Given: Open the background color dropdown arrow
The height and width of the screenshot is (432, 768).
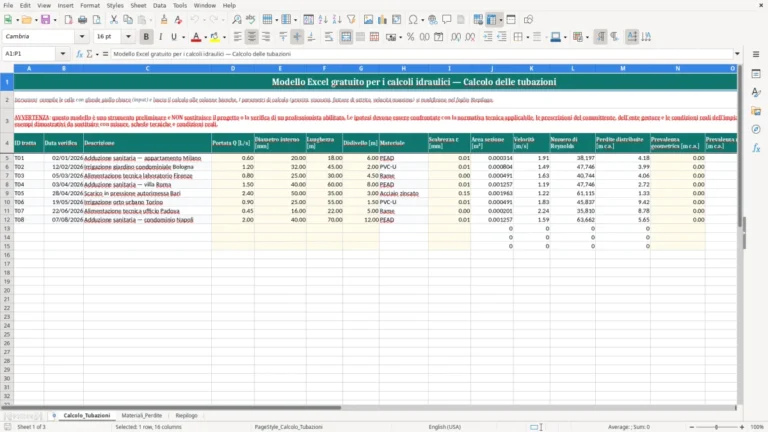Looking at the screenshot, I should point(224,37).
